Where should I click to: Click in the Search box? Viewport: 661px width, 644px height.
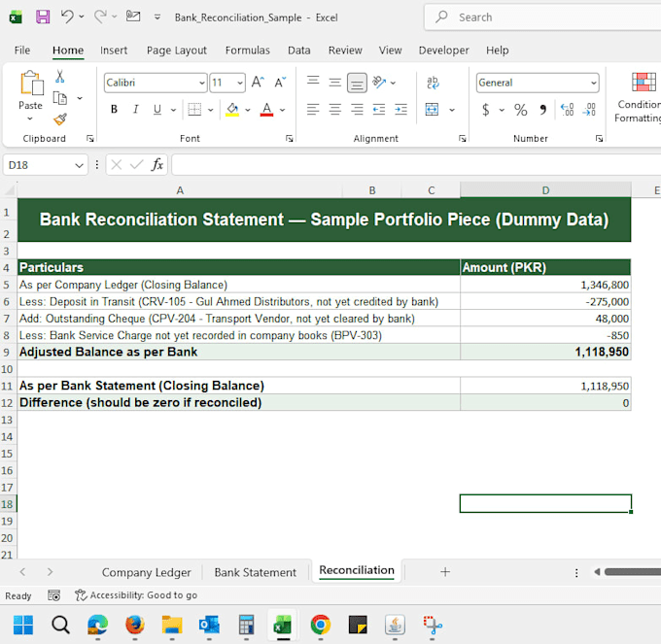click(543, 17)
